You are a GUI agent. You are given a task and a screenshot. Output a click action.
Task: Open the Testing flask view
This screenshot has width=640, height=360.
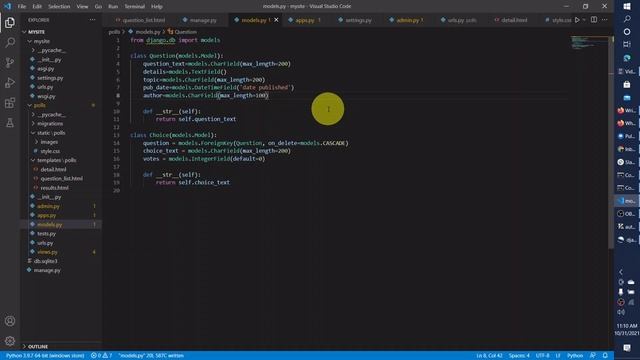pos(10,122)
